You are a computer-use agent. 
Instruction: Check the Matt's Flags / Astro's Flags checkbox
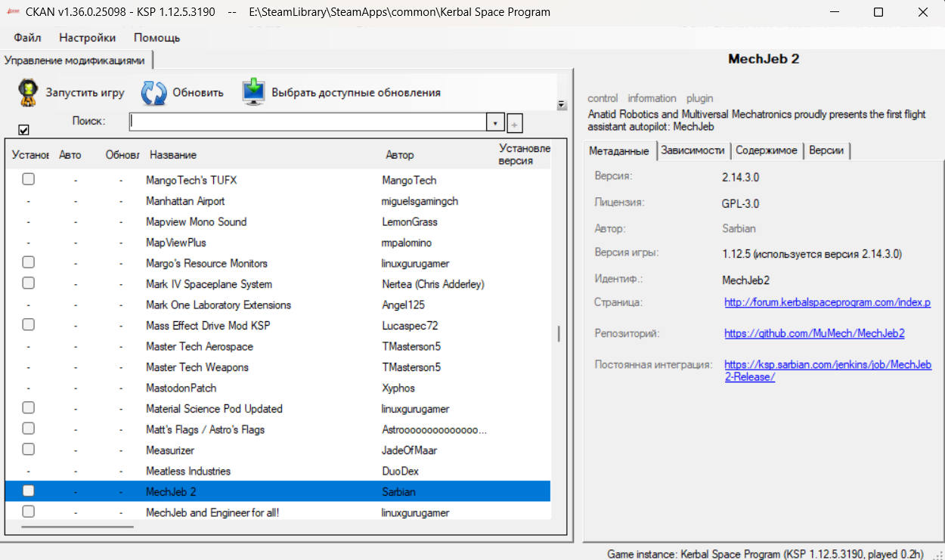click(28, 429)
